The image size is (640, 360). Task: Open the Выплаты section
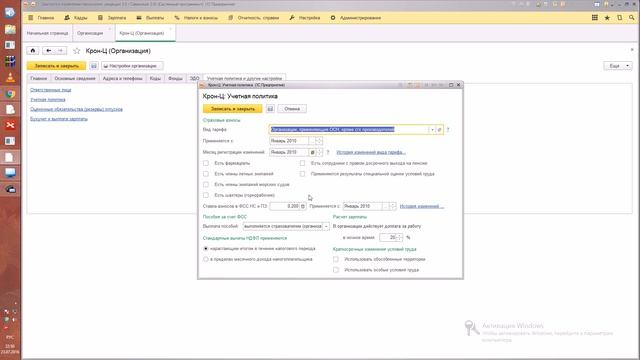coord(150,18)
